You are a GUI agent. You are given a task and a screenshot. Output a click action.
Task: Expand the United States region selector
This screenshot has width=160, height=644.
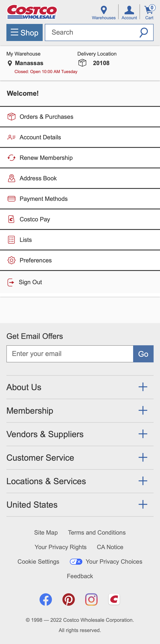pos(143,505)
